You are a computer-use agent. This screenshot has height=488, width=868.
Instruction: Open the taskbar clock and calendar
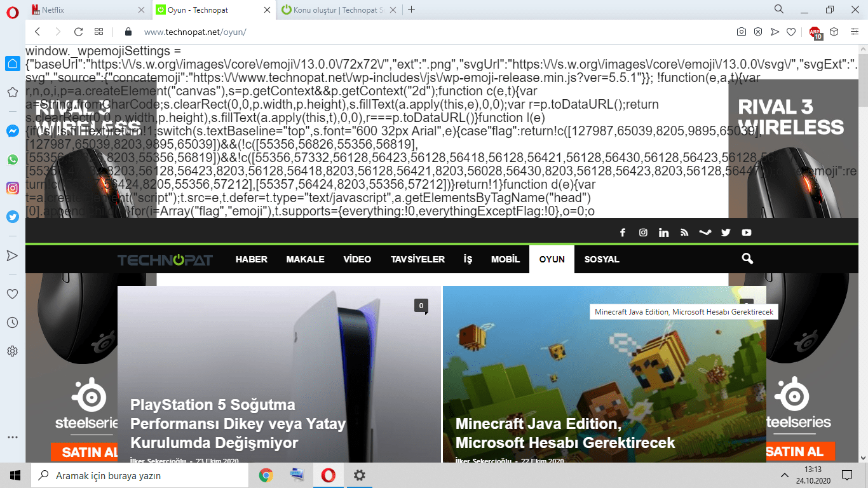[x=813, y=475]
